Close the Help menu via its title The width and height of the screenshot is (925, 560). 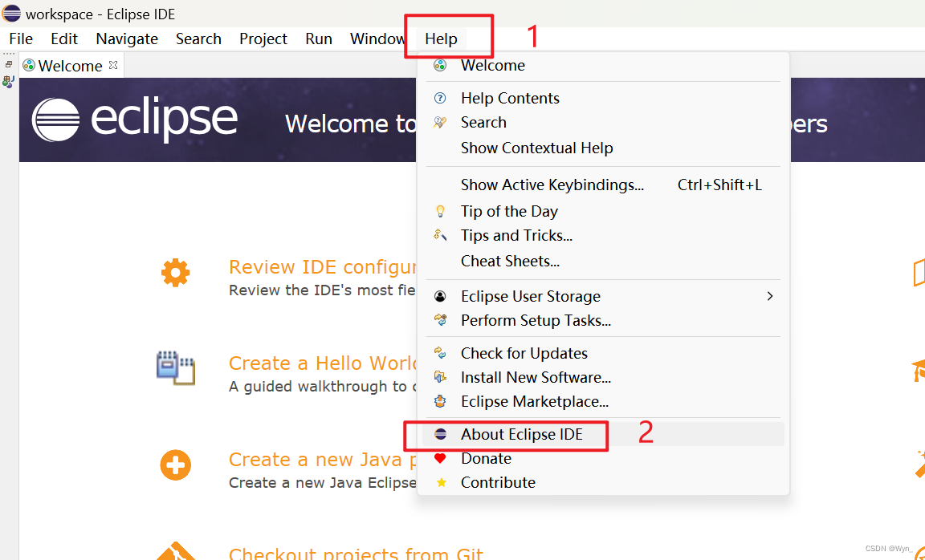click(442, 39)
